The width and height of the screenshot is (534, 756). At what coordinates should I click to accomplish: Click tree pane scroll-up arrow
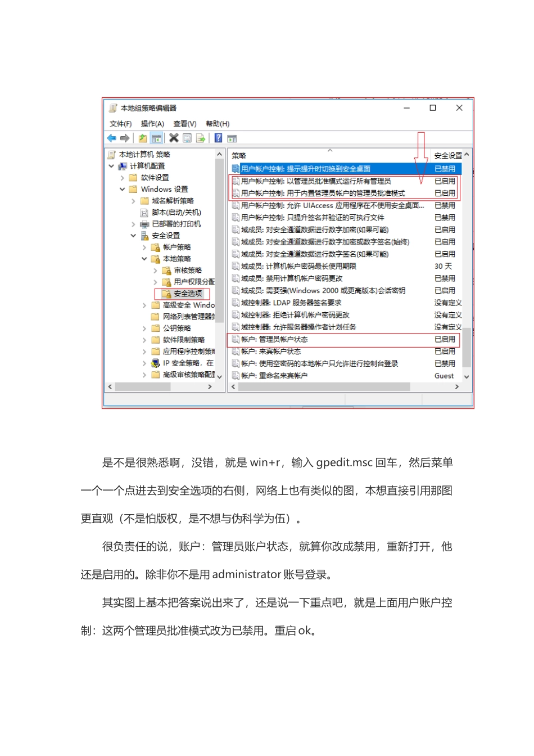pyautogui.click(x=220, y=154)
